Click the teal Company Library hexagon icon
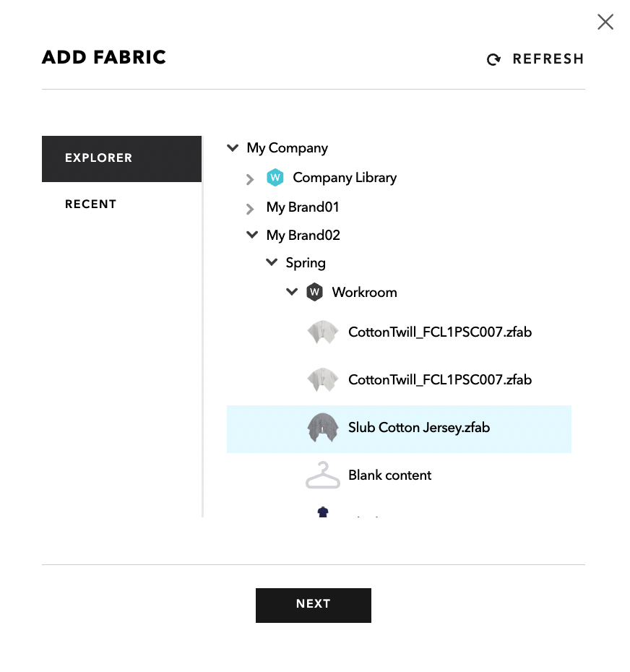Screen dimensions: 630x672 [x=275, y=178]
